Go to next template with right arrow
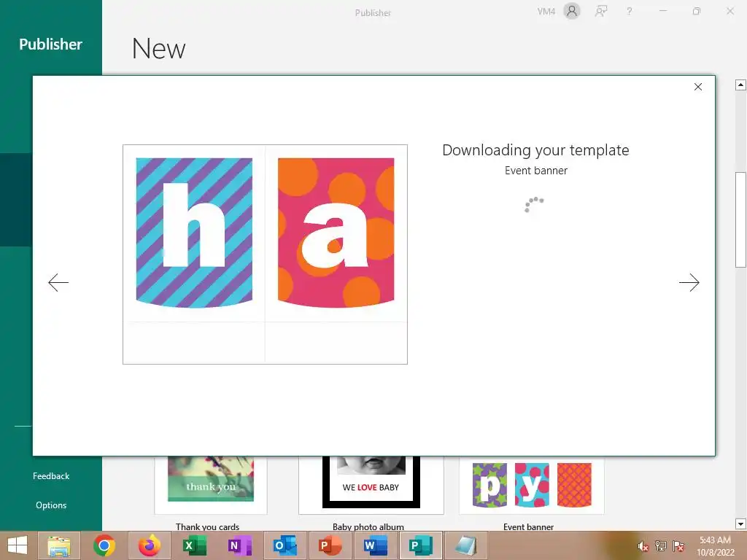The image size is (747, 560). [689, 282]
